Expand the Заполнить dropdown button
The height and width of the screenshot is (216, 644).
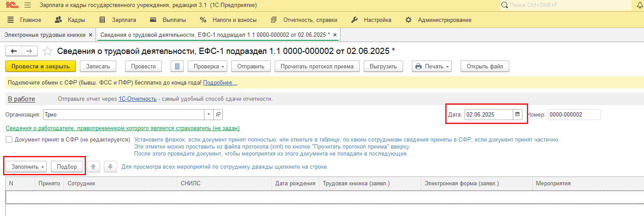click(x=26, y=167)
